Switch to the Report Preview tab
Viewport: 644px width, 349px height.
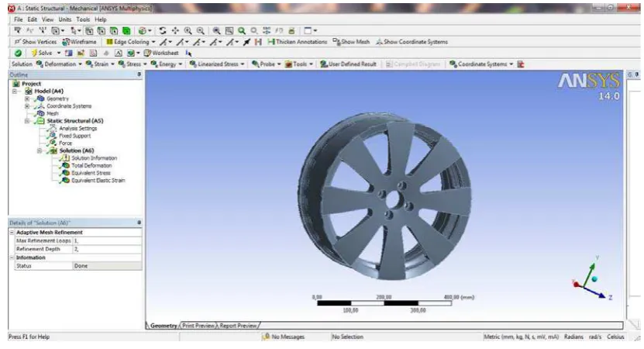[x=238, y=326]
